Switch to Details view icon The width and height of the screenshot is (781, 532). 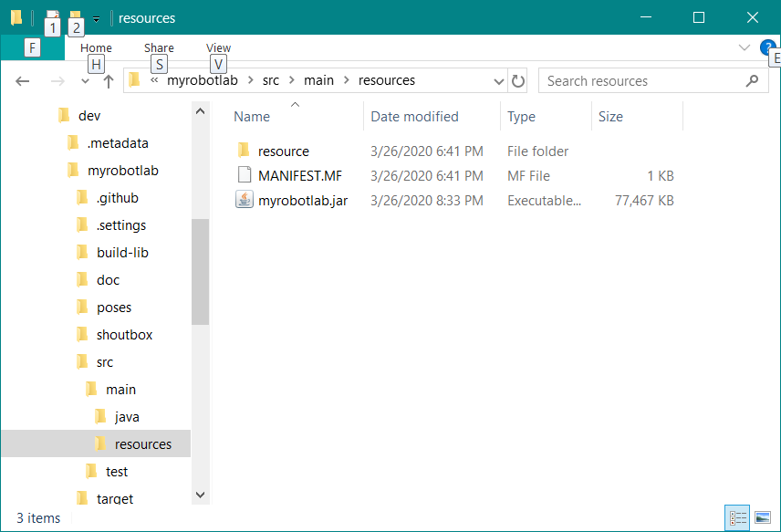(x=738, y=518)
